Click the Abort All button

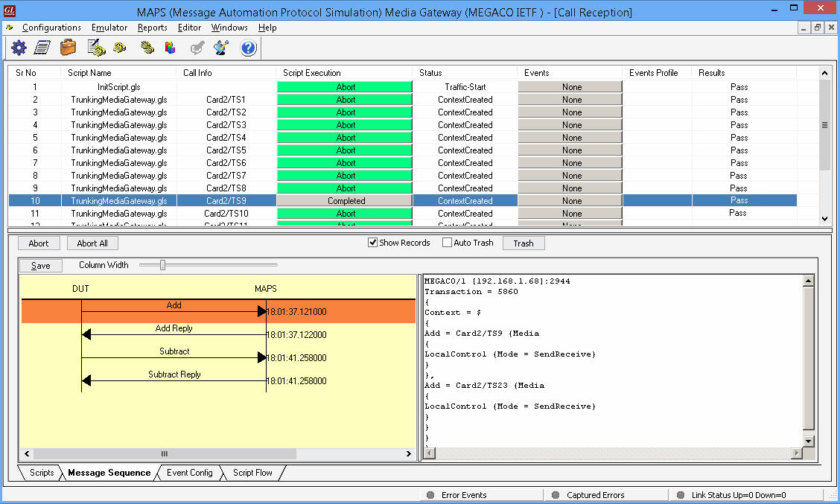(x=92, y=243)
